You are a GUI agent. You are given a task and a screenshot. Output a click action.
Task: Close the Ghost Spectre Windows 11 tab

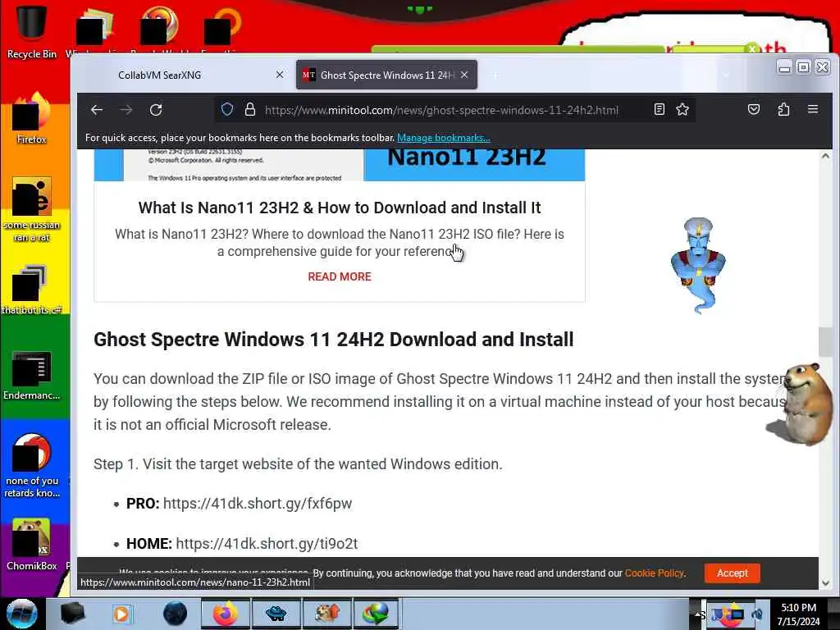click(x=464, y=75)
